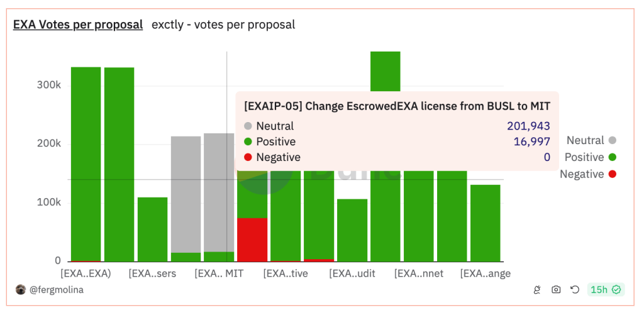Image resolution: width=644 pixels, height=312 pixels.
Task: Click the green verified checkmark badge
Action: (616, 290)
